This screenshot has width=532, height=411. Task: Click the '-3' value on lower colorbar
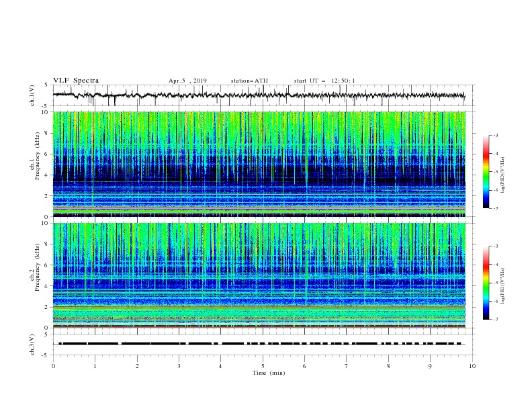pyautogui.click(x=495, y=246)
